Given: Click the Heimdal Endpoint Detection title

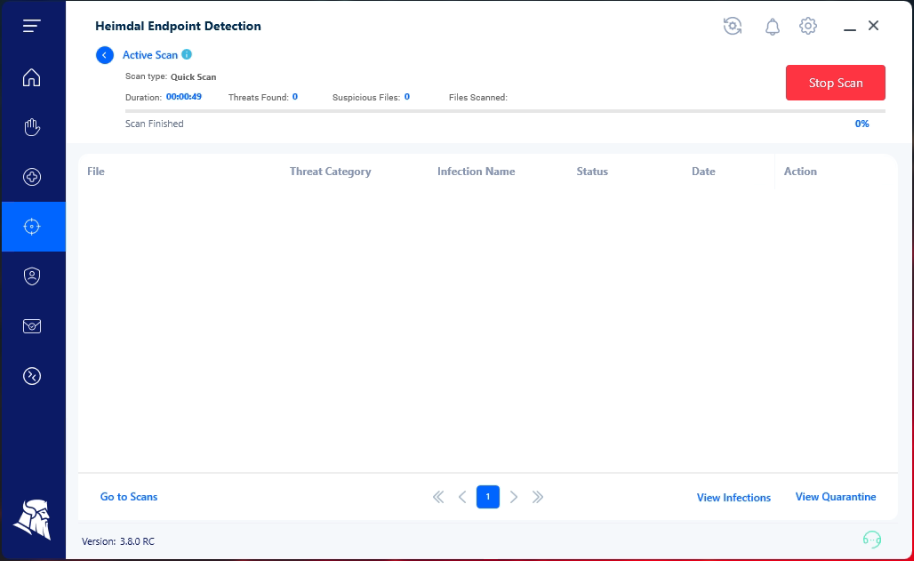Looking at the screenshot, I should (178, 26).
